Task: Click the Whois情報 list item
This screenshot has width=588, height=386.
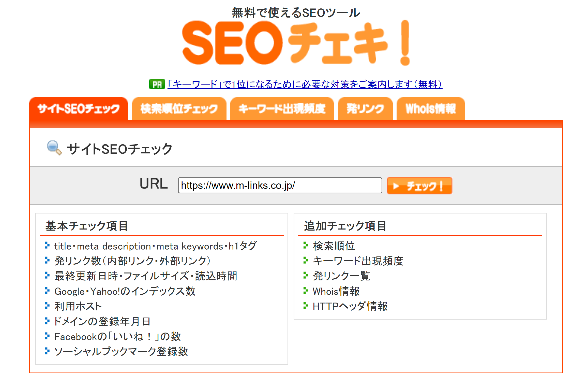Action: 336,291
